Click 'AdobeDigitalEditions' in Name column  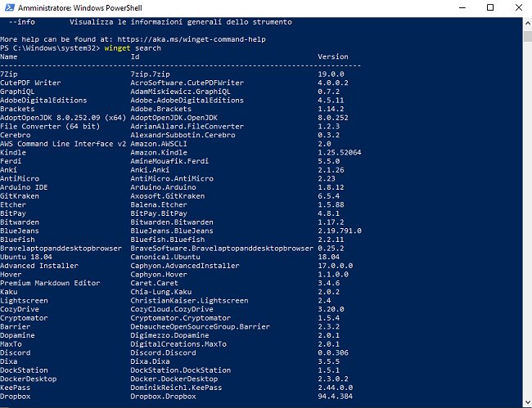coord(43,101)
